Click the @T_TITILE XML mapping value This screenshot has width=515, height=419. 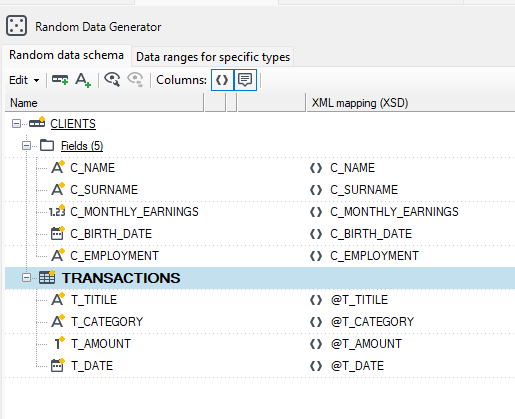359,300
